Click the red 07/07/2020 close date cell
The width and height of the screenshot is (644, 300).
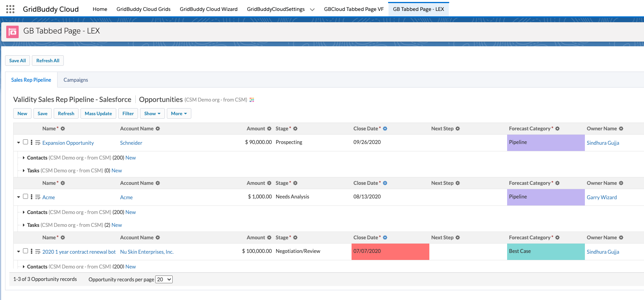tap(390, 252)
